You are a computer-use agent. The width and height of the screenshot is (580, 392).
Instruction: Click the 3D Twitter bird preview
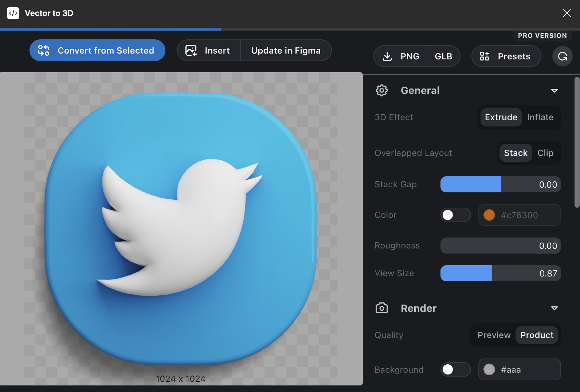point(181,229)
